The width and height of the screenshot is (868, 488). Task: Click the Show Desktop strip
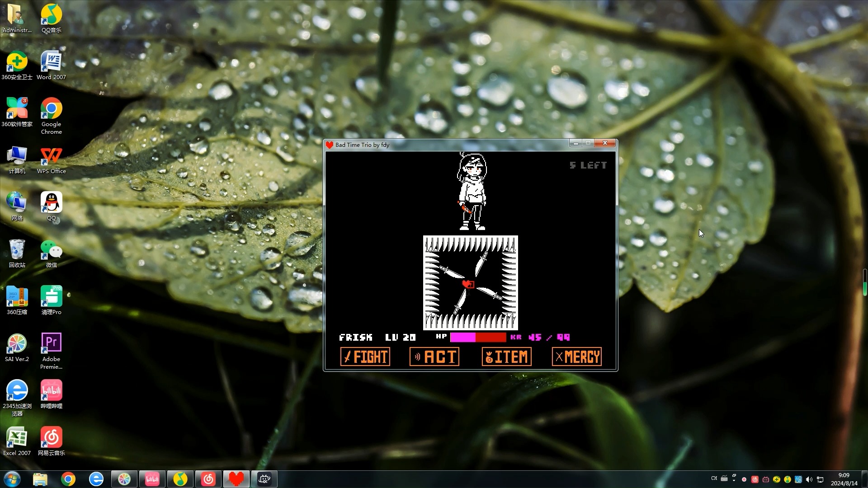tap(864, 479)
